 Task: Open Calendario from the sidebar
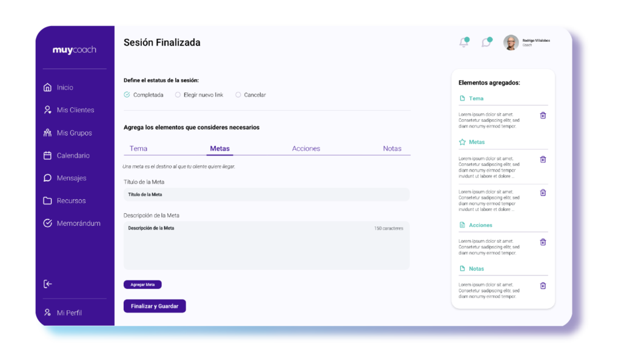[x=73, y=156]
